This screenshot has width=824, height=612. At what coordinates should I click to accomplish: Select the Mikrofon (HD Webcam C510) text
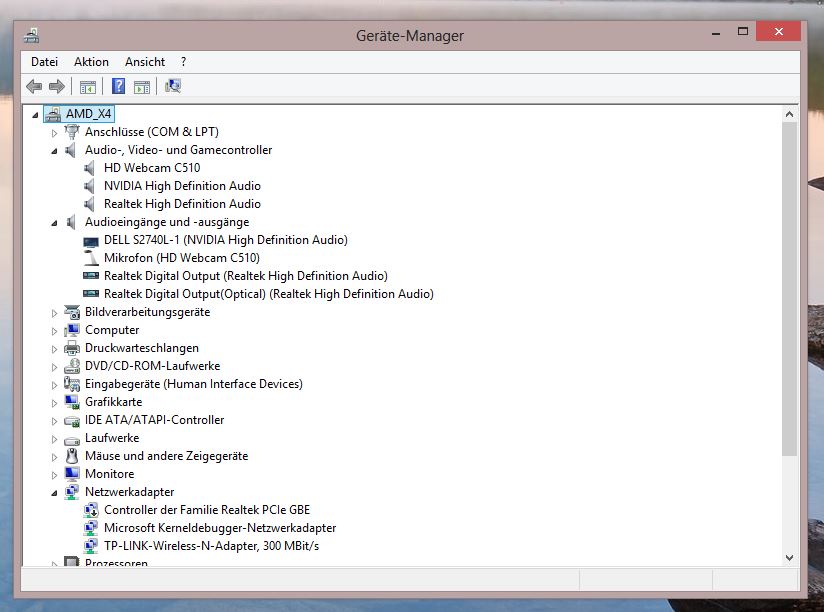coord(182,258)
